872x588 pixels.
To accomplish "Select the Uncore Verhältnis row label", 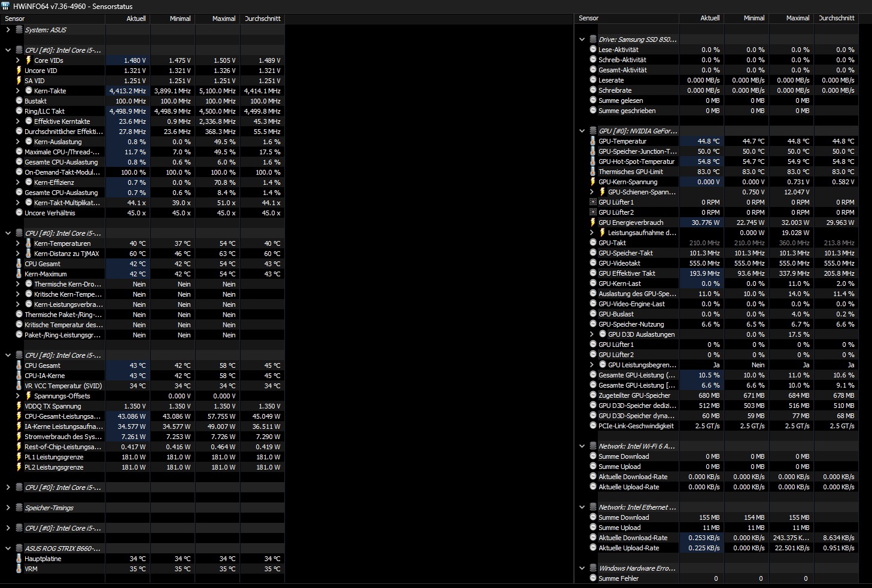I will (x=50, y=213).
